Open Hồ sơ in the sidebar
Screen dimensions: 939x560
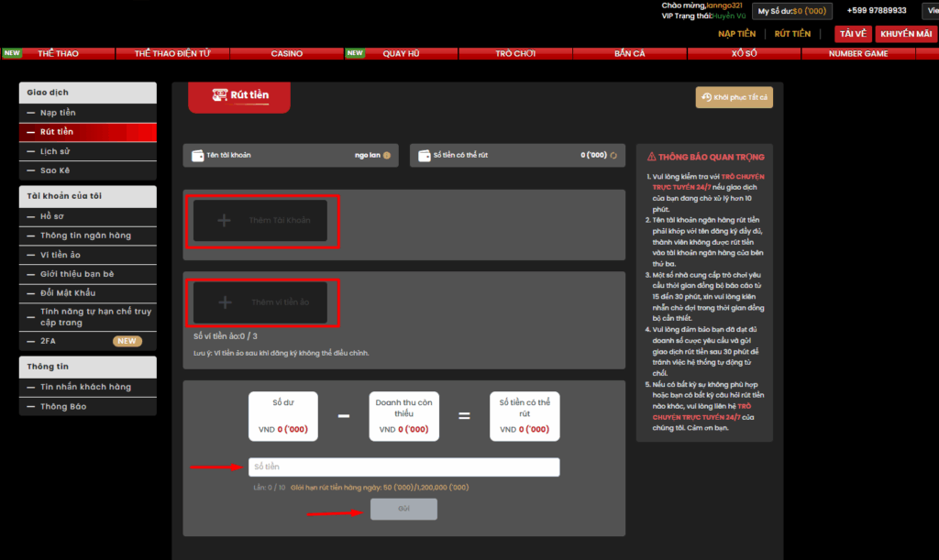tap(88, 216)
